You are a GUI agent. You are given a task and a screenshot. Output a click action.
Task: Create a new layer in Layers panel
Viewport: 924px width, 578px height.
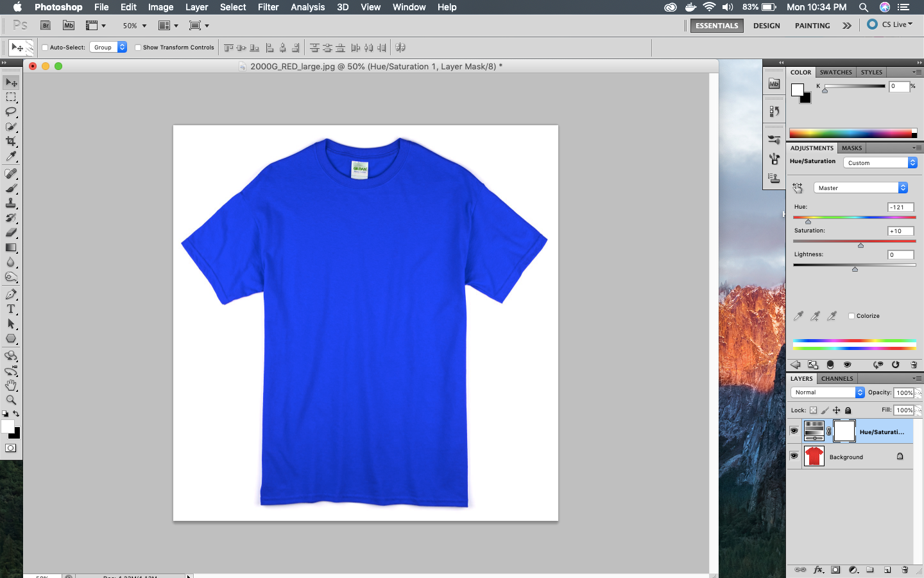click(x=887, y=570)
